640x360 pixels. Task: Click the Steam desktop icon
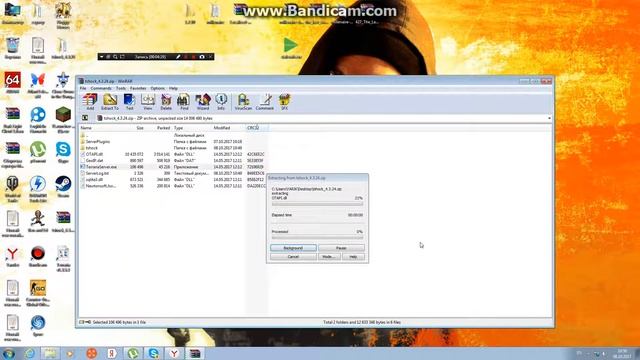pos(63,187)
